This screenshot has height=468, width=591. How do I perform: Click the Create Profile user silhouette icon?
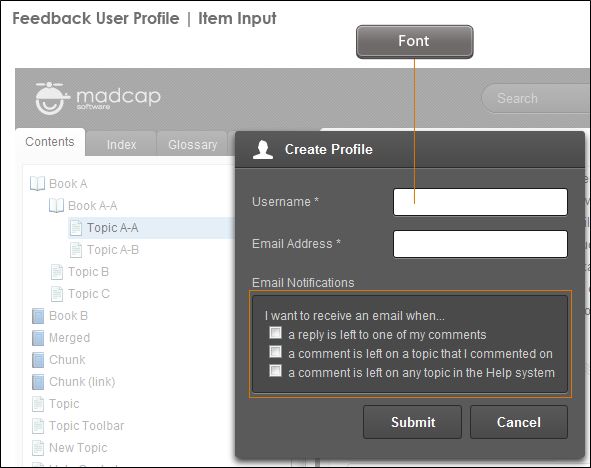point(263,150)
